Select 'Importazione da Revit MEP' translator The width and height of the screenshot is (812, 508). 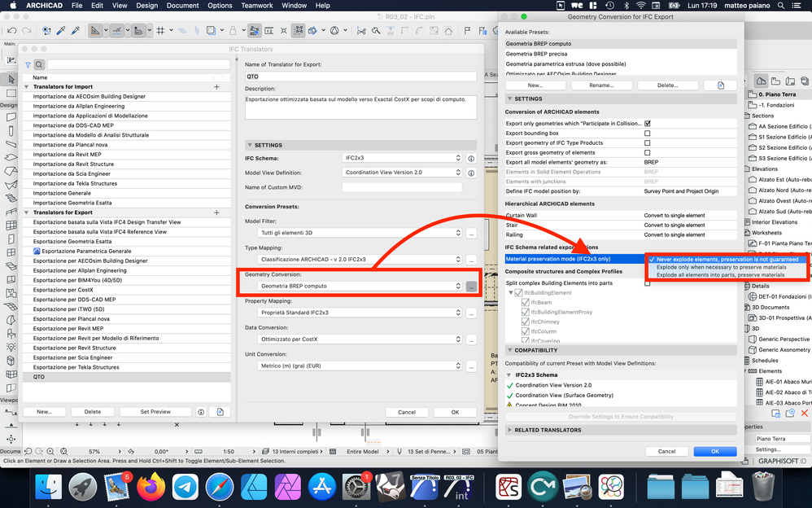coord(127,155)
